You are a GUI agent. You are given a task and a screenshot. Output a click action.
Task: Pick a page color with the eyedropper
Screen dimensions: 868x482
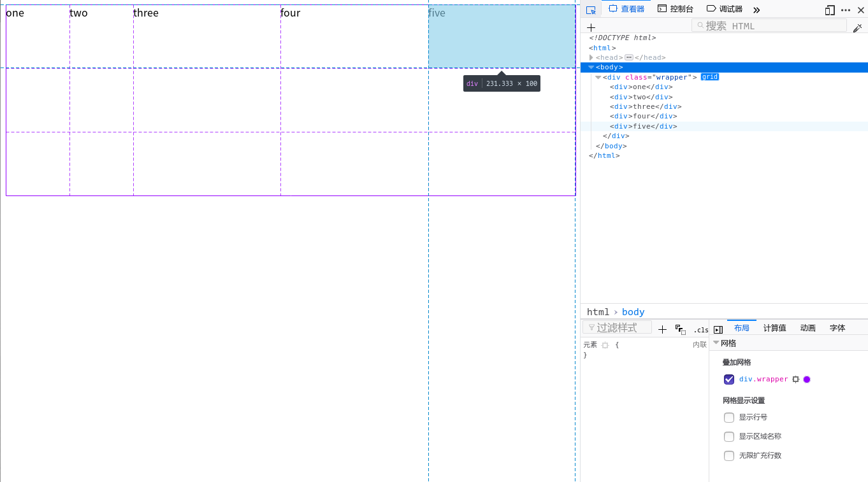[x=857, y=27]
